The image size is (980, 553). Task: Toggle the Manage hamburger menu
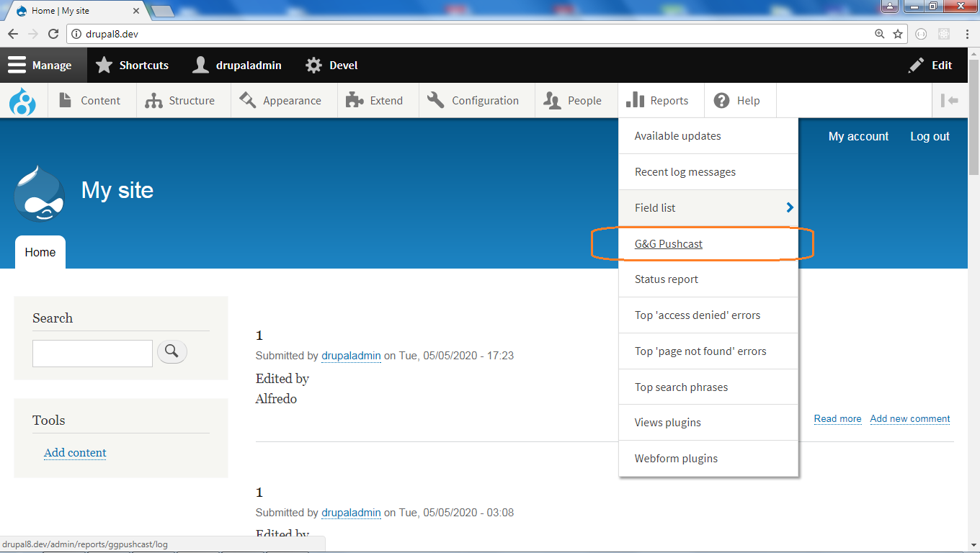coord(17,65)
